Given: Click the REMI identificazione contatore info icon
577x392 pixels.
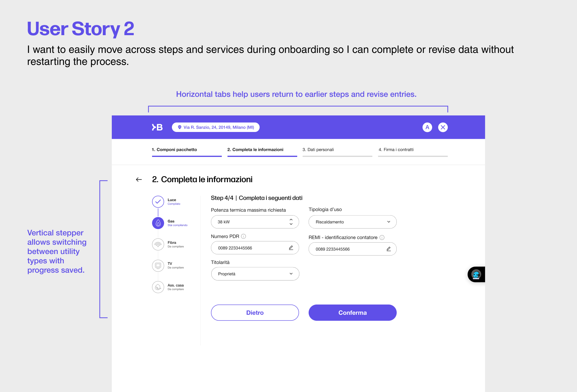Looking at the screenshot, I should point(382,237).
